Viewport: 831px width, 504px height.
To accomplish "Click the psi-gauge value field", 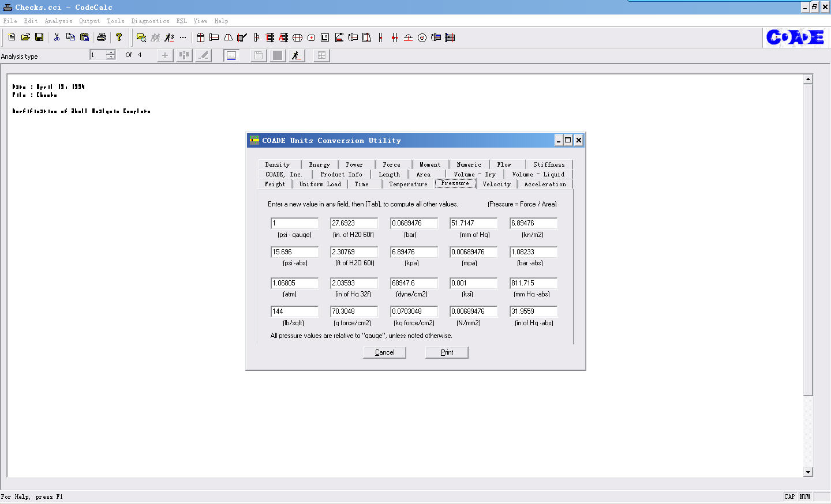I will (x=294, y=223).
